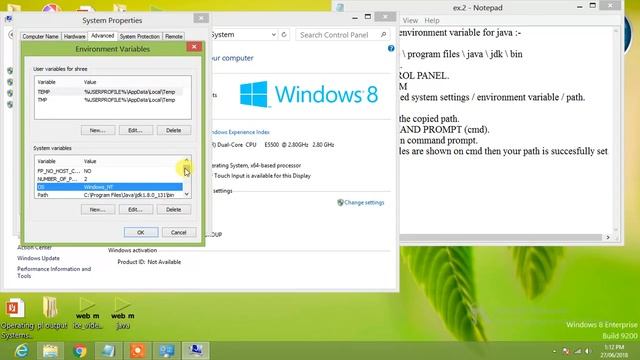
Task: Click Delete under system variables
Action: point(173,209)
